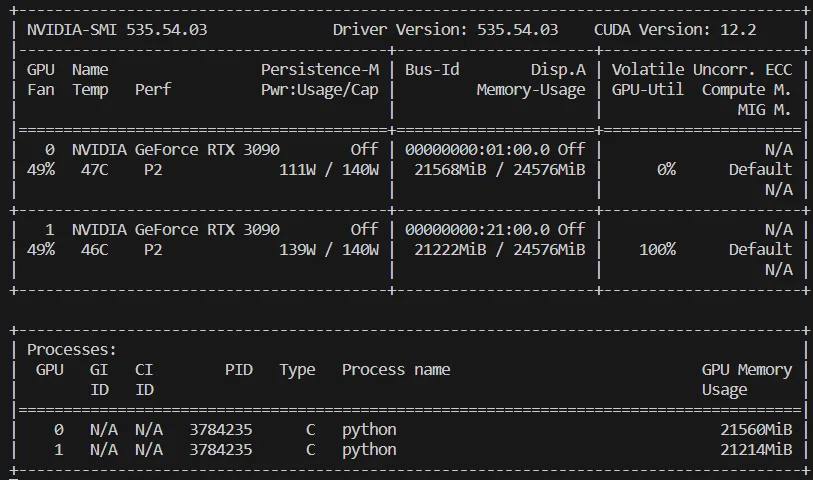Click the Disp.A header label
This screenshot has height=480, width=813.
click(x=558, y=69)
